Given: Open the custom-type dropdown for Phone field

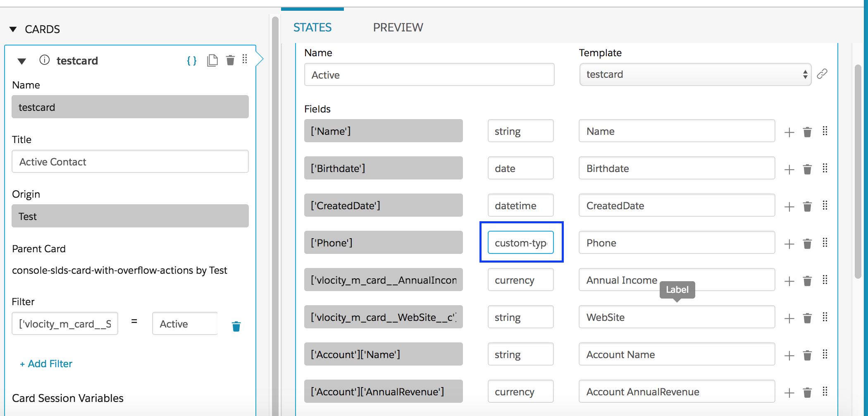Looking at the screenshot, I should tap(520, 242).
